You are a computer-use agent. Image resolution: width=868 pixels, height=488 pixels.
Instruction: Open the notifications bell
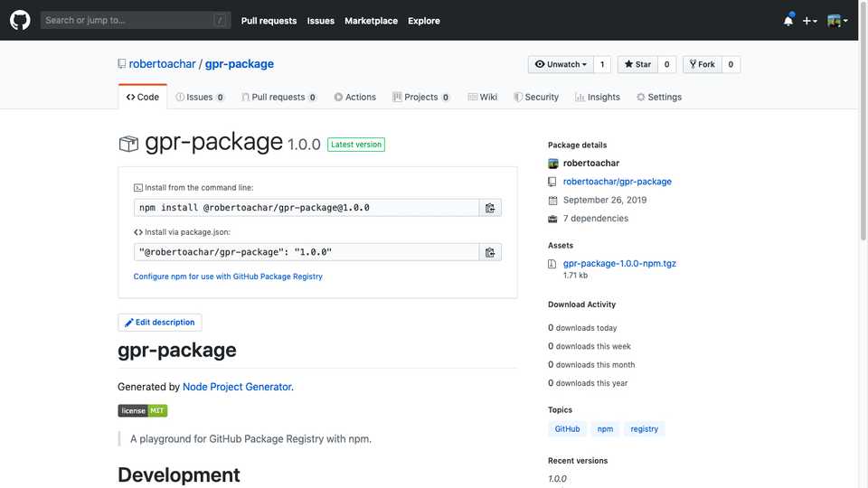pyautogui.click(x=788, y=21)
